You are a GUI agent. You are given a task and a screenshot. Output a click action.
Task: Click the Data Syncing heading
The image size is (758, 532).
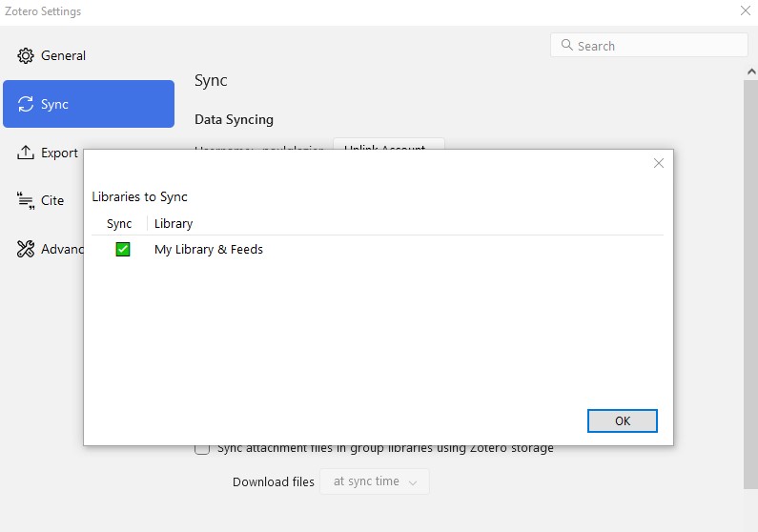pos(234,119)
